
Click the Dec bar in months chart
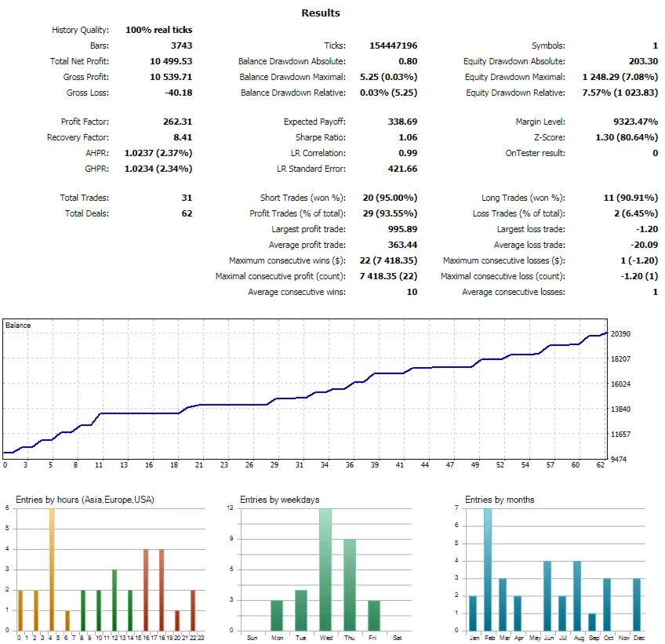click(637, 604)
